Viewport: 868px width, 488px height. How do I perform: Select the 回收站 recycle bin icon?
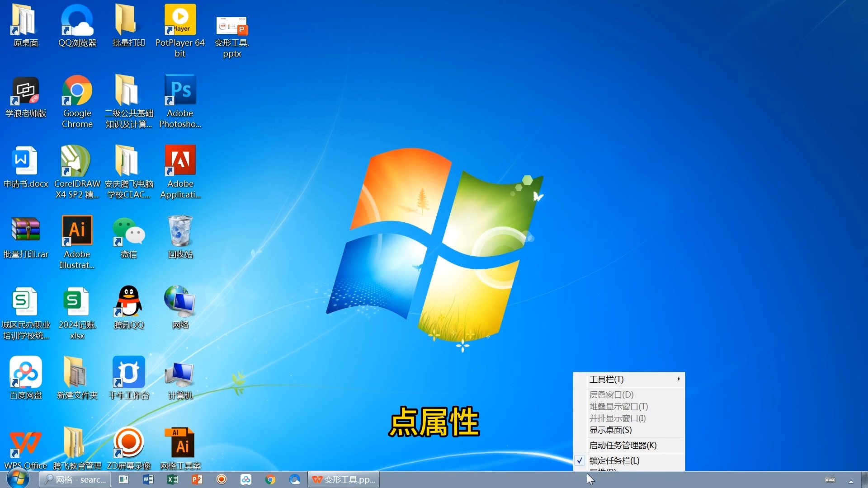point(180,237)
